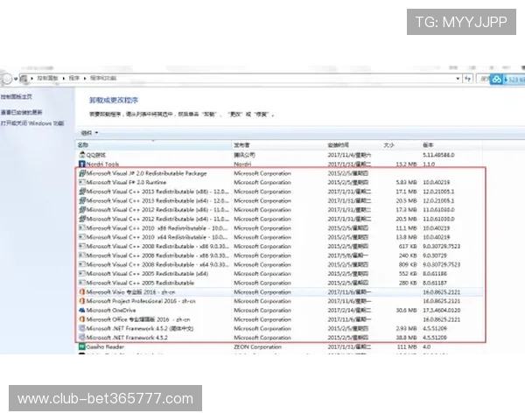The width and height of the screenshot is (525, 420).
Task: Click the Microsoft Visio 2016 Office icon
Action: [82, 291]
